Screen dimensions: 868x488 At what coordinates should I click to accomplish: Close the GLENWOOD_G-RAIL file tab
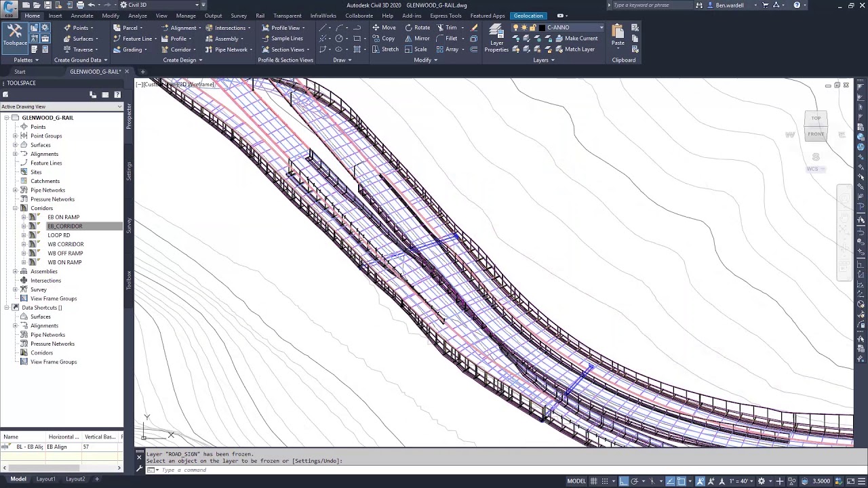tap(126, 72)
